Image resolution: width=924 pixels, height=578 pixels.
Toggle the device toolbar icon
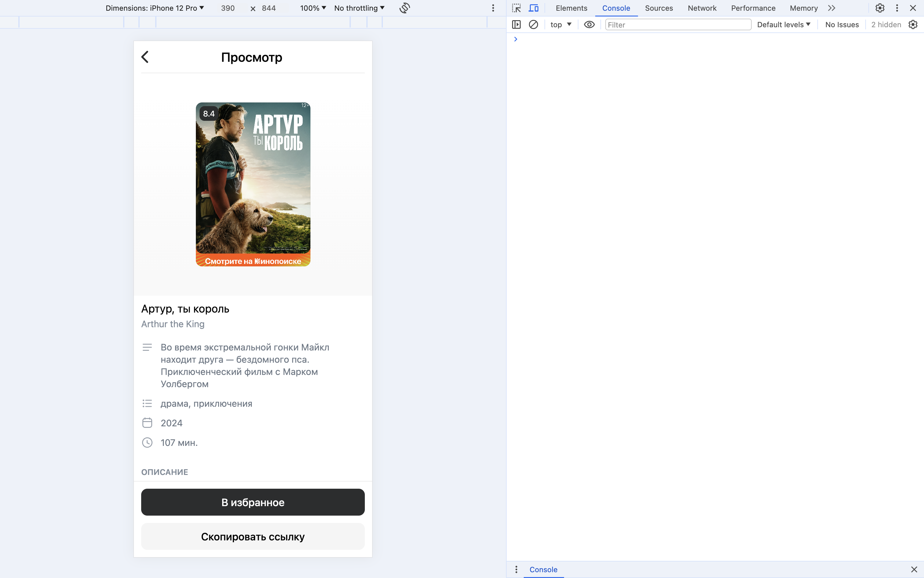coord(533,8)
